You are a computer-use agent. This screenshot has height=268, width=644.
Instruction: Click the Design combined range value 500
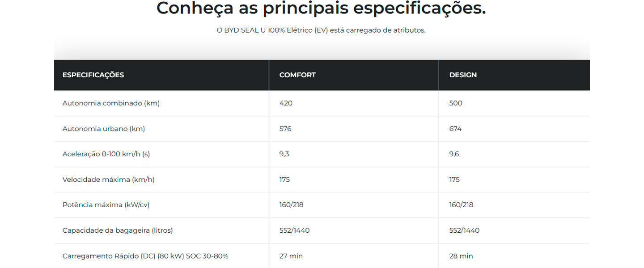(456, 103)
